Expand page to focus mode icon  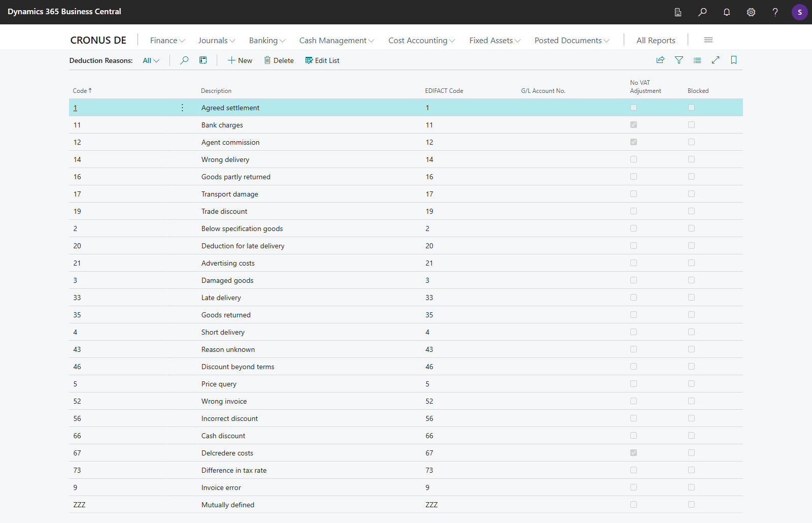point(716,60)
